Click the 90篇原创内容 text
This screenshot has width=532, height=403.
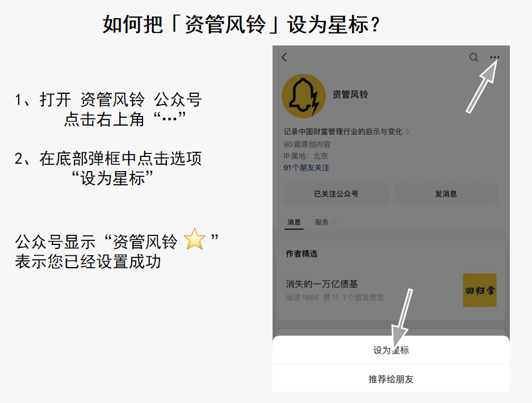(307, 144)
